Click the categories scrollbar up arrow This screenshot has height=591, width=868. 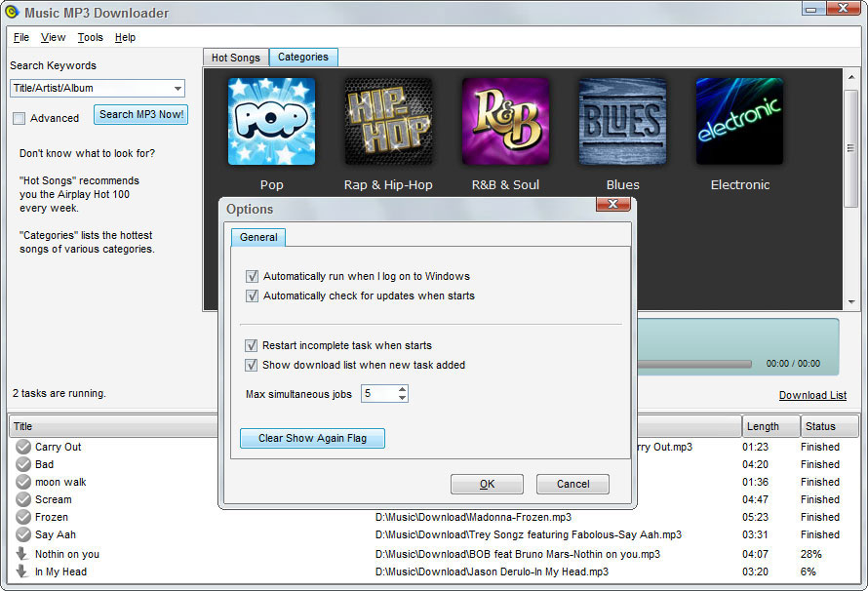(x=850, y=76)
